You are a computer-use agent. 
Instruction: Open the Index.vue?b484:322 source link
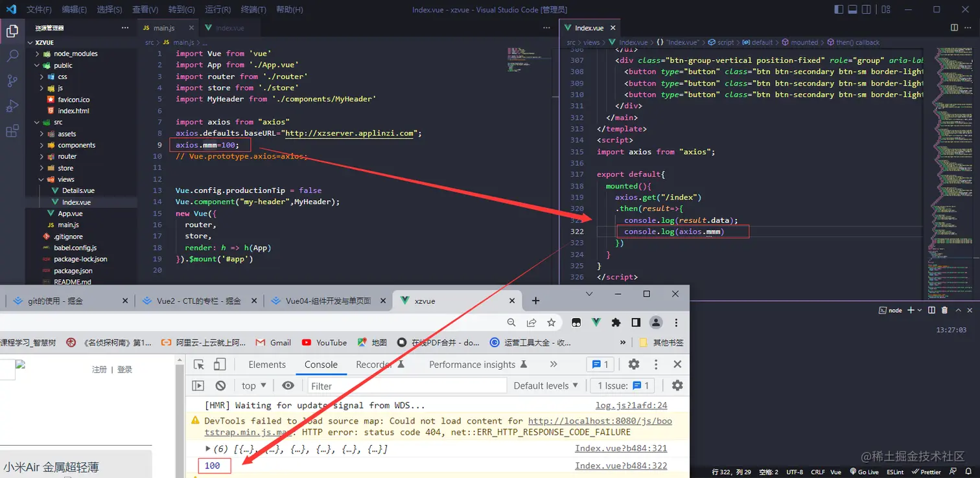point(621,466)
